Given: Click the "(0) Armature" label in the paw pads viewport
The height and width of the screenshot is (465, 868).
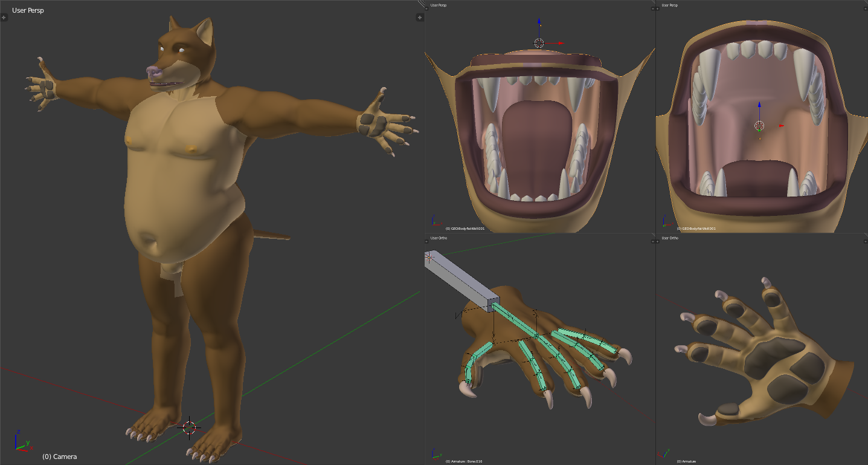Looking at the screenshot, I should [686, 461].
